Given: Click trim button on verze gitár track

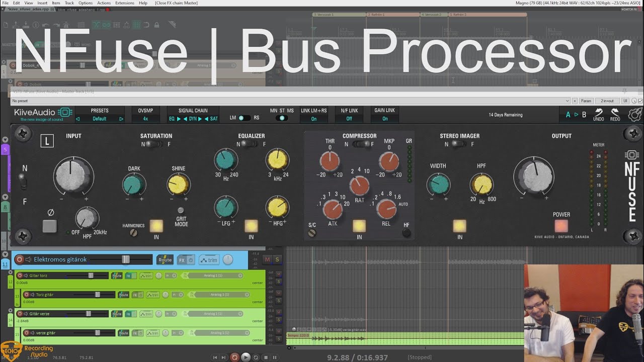Looking at the screenshot, I should 152,333.
